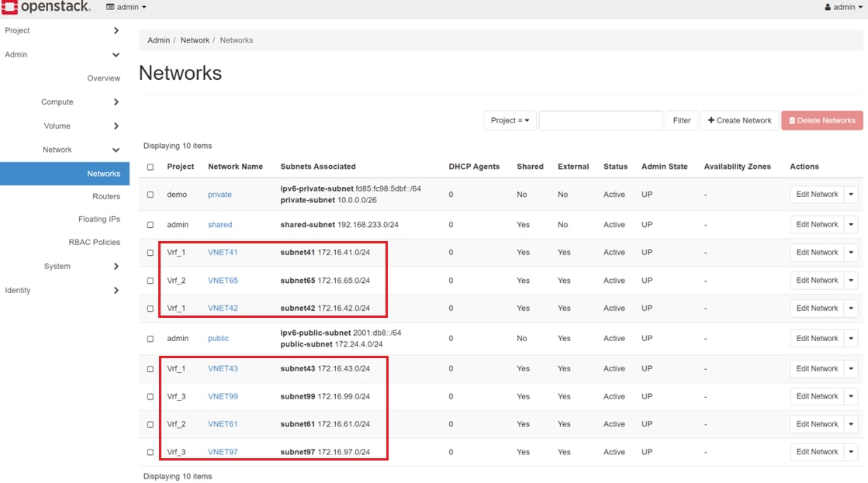Open actions dropdown arrow for VNET61
Viewport: 868px width, 483px height.
[852, 424]
